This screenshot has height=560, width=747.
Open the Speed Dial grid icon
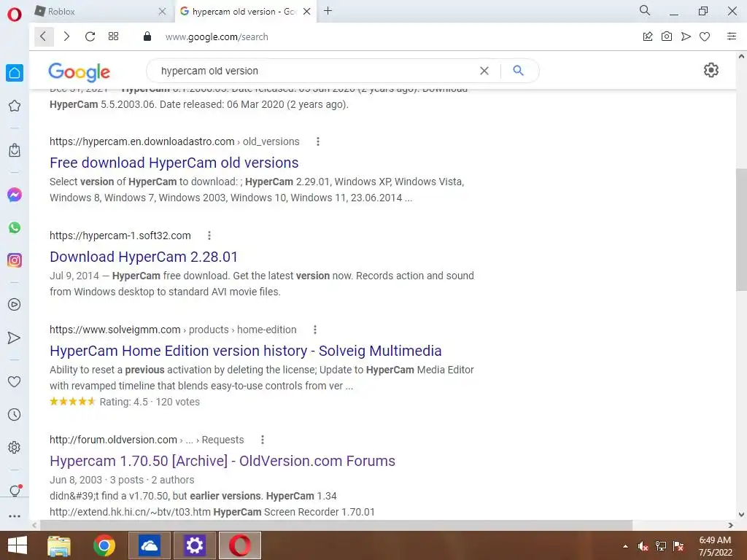(x=113, y=36)
